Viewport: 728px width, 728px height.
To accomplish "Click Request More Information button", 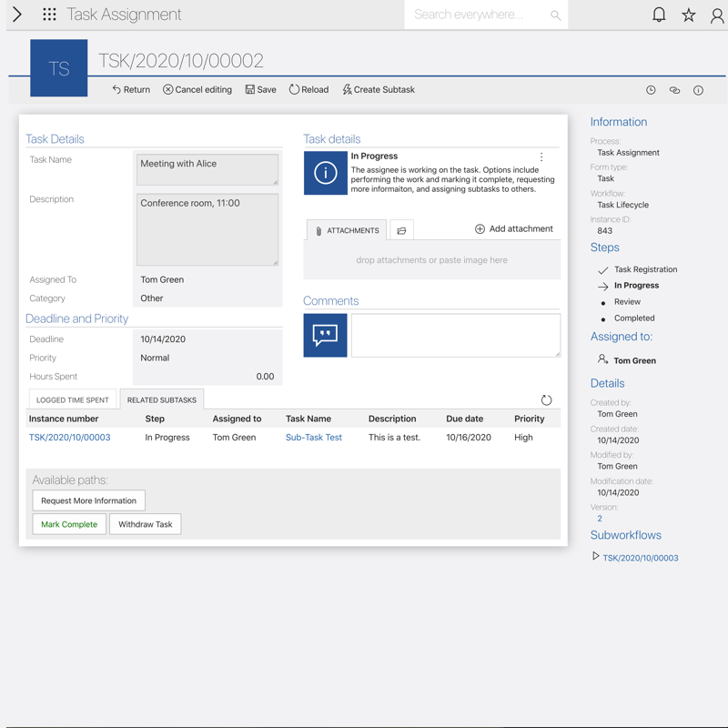I will (88, 500).
